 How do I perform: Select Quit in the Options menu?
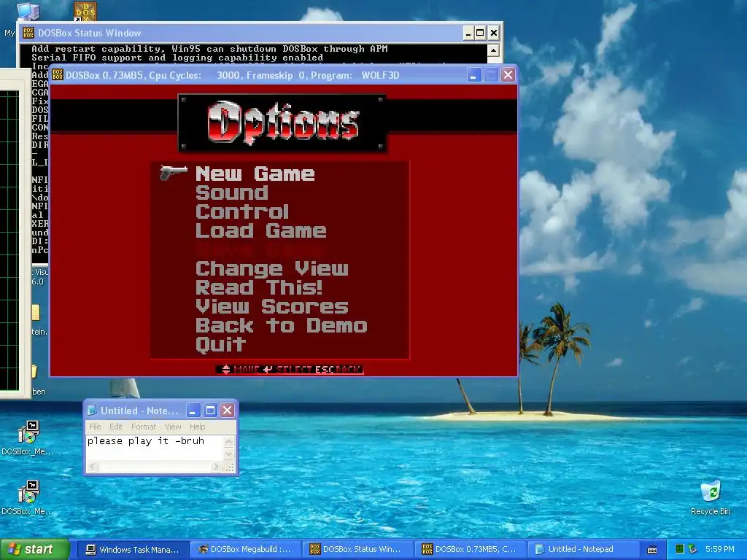(220, 345)
